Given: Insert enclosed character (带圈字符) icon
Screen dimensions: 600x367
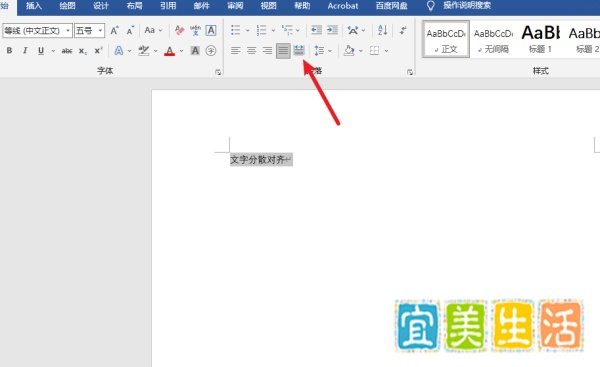Looking at the screenshot, I should click(211, 51).
